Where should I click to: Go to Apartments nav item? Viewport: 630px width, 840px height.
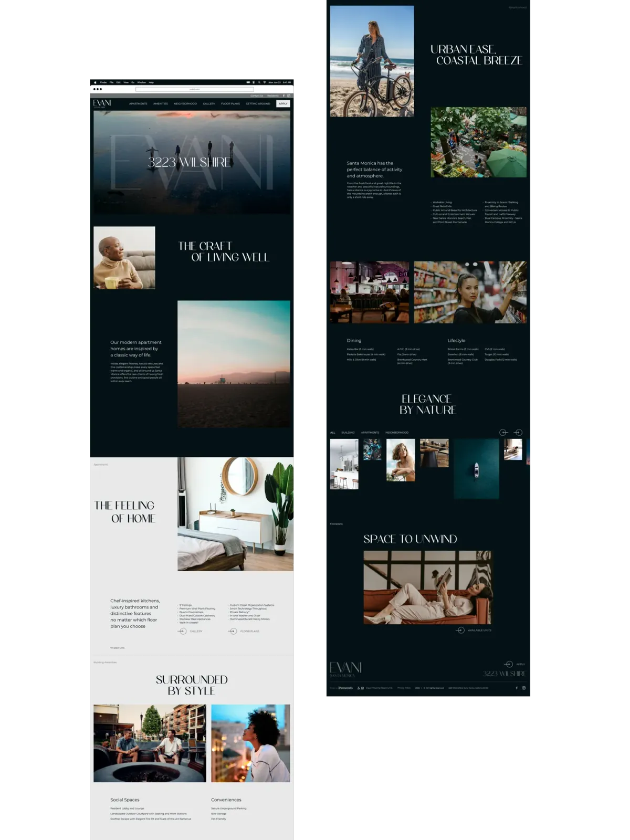tap(138, 103)
